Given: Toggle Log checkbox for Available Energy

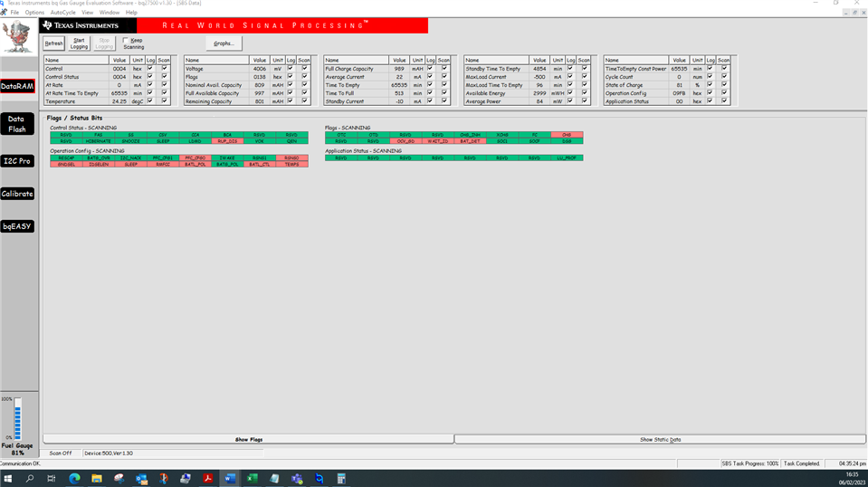Looking at the screenshot, I should pyautogui.click(x=570, y=93).
